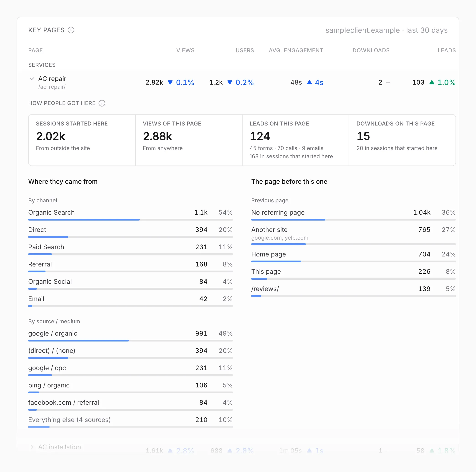Click the down arrow before 0.1% views change
The height and width of the screenshot is (472, 476).
(170, 82)
